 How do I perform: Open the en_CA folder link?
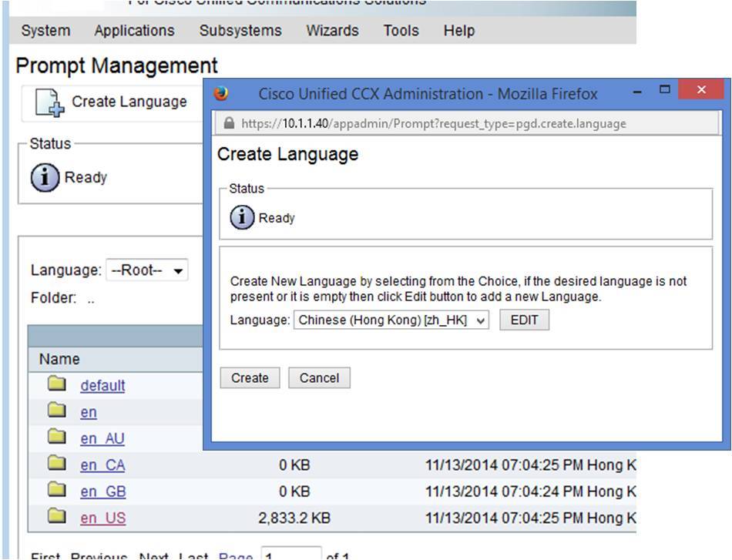[x=102, y=465]
